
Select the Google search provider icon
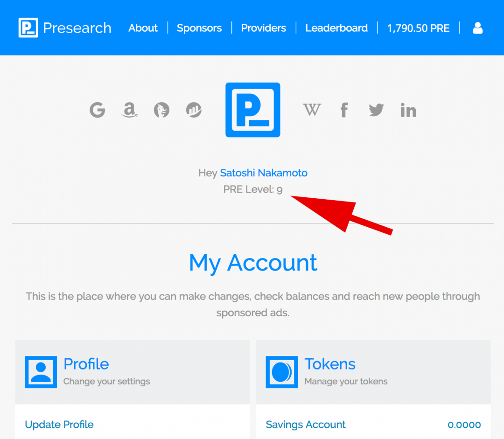click(98, 110)
